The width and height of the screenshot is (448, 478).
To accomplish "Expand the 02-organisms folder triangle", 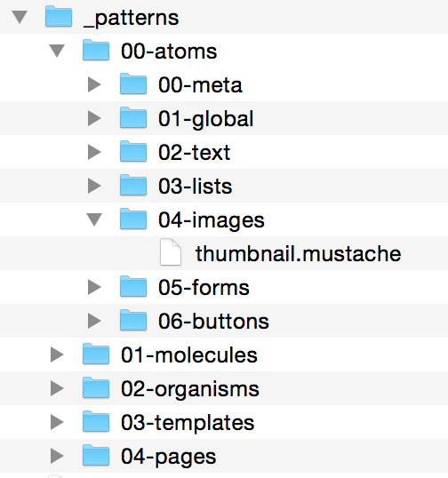I will 57,388.
